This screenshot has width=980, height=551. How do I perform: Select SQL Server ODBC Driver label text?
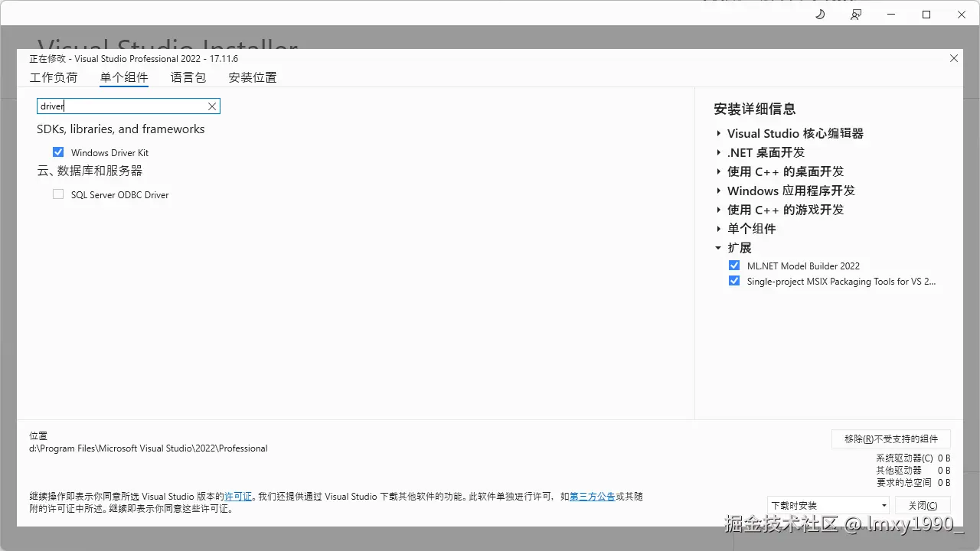(x=120, y=195)
